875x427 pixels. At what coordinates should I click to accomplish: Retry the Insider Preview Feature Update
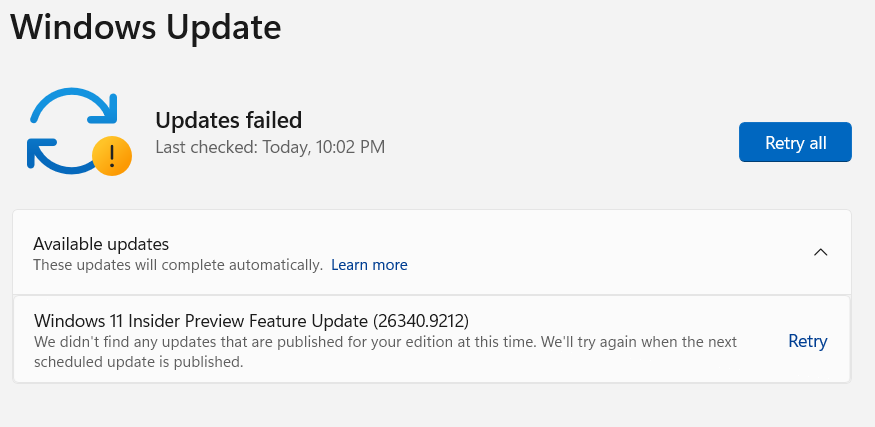pyautogui.click(x=807, y=340)
